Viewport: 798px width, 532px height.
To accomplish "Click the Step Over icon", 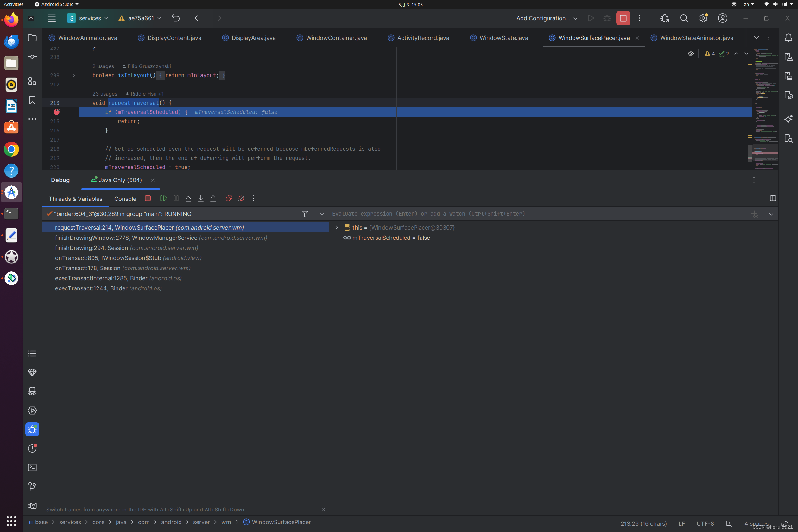I will pyautogui.click(x=188, y=199).
